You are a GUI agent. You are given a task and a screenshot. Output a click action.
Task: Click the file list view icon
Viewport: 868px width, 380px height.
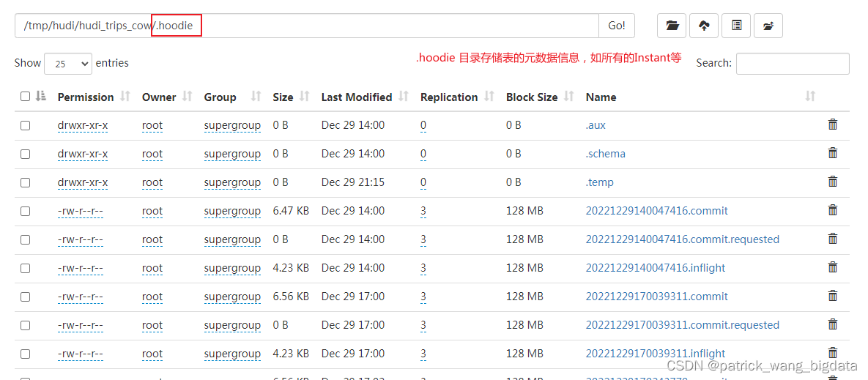(736, 26)
